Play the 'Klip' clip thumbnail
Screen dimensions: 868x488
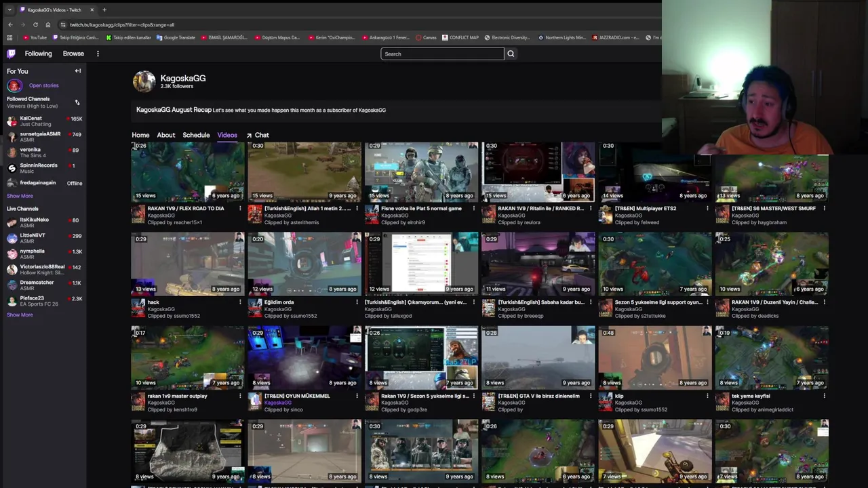(655, 357)
